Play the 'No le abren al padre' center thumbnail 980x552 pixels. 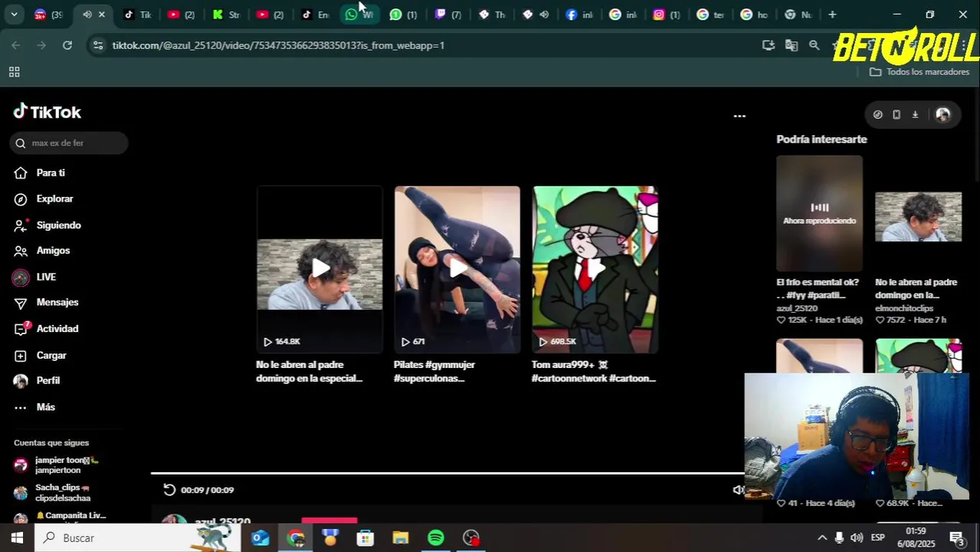pyautogui.click(x=320, y=269)
